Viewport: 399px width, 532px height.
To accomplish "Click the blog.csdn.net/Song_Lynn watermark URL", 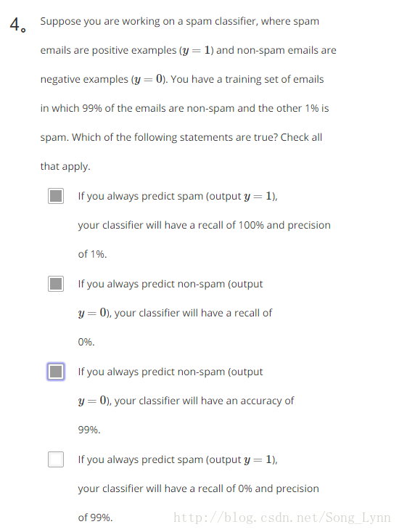I will click(281, 517).
